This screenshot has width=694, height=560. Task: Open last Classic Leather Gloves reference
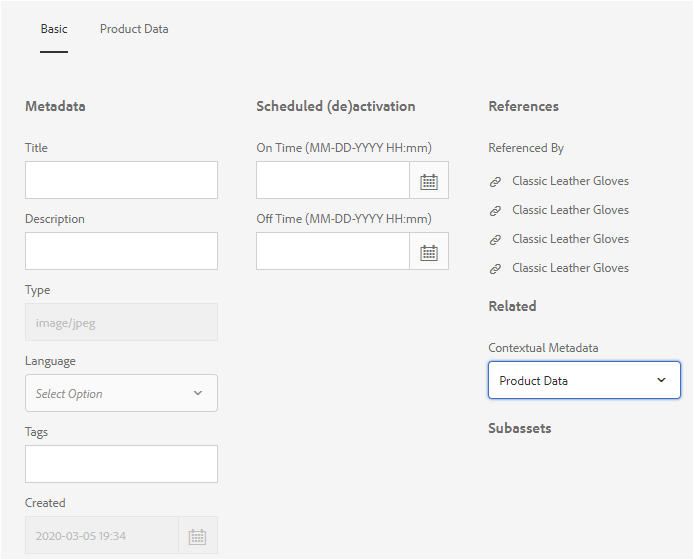pyautogui.click(x=570, y=268)
